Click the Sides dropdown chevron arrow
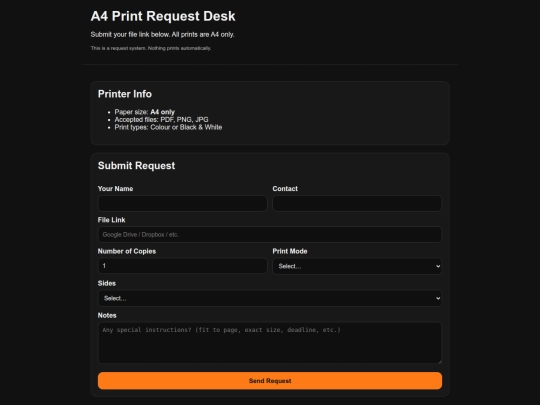The height and width of the screenshot is (405, 540). 438,298
